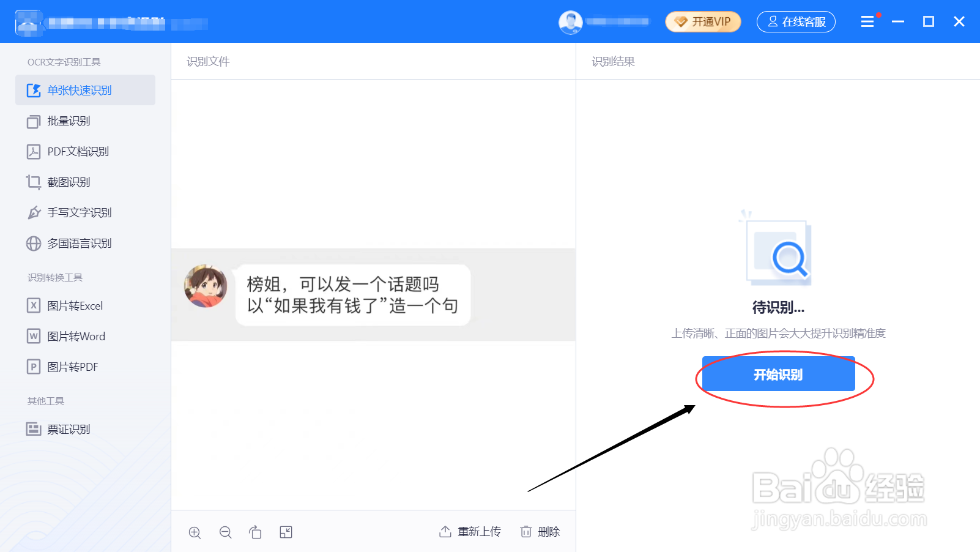Open the 手写文字识别 handwriting tool
This screenshot has width=980, height=552.
(78, 212)
